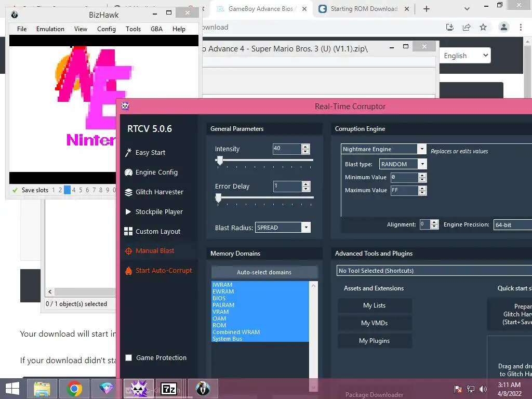Screen dimensions: 532x399
Task: Open the gem icon app in taskbar
Action: (x=106, y=389)
